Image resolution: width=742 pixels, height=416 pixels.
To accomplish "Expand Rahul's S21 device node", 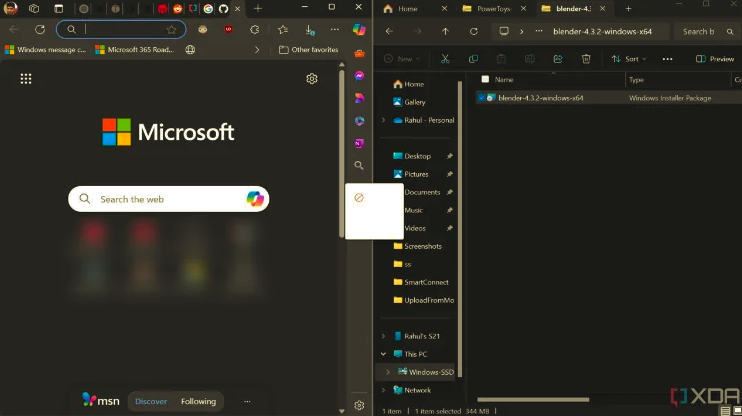I will 384,336.
